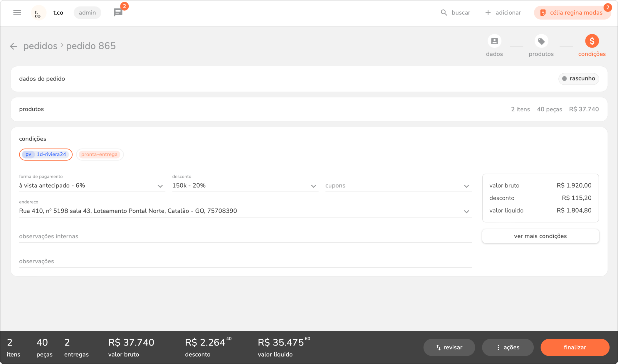Click the t.co logo avatar
618x364 pixels.
click(x=38, y=13)
